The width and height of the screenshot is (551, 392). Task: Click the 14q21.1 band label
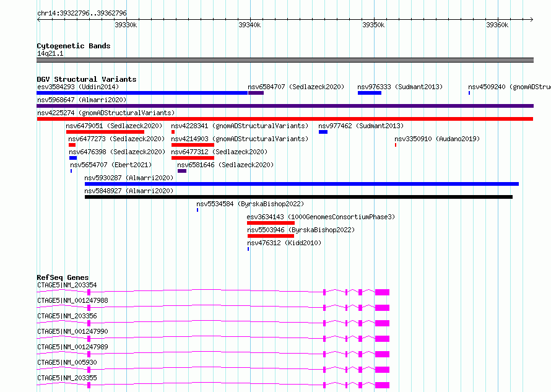[x=50, y=53]
